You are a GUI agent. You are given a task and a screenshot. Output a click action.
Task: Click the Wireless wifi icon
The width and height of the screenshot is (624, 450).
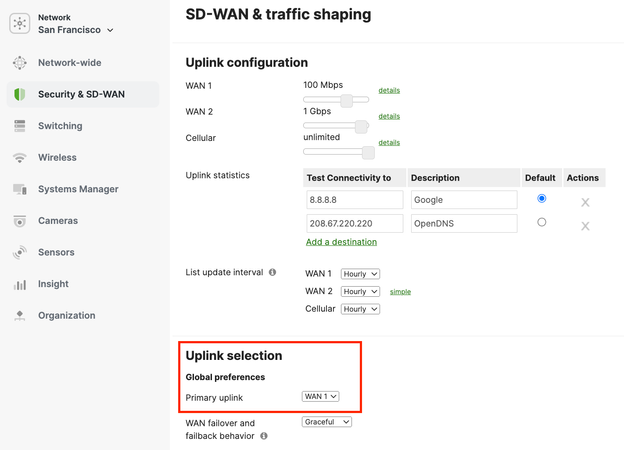click(x=20, y=158)
